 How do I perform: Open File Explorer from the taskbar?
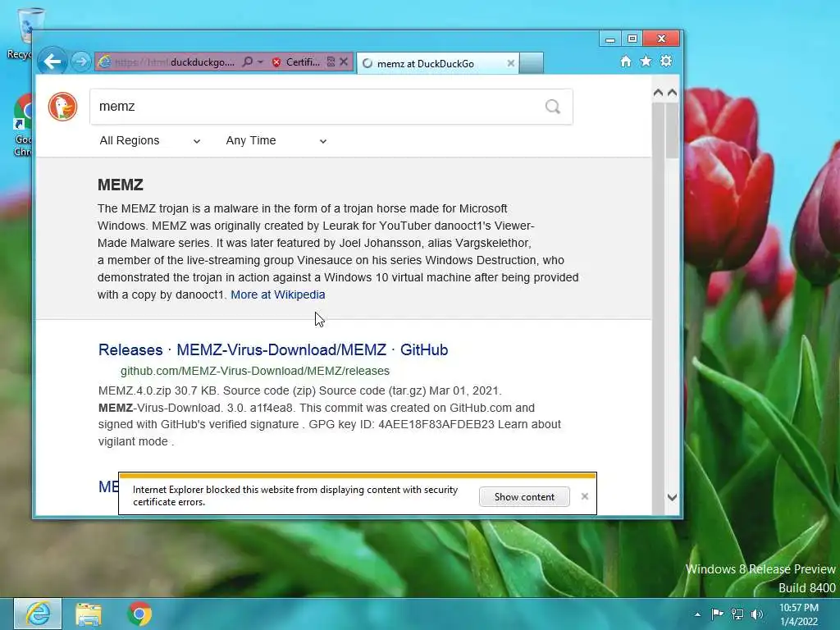[x=89, y=614]
